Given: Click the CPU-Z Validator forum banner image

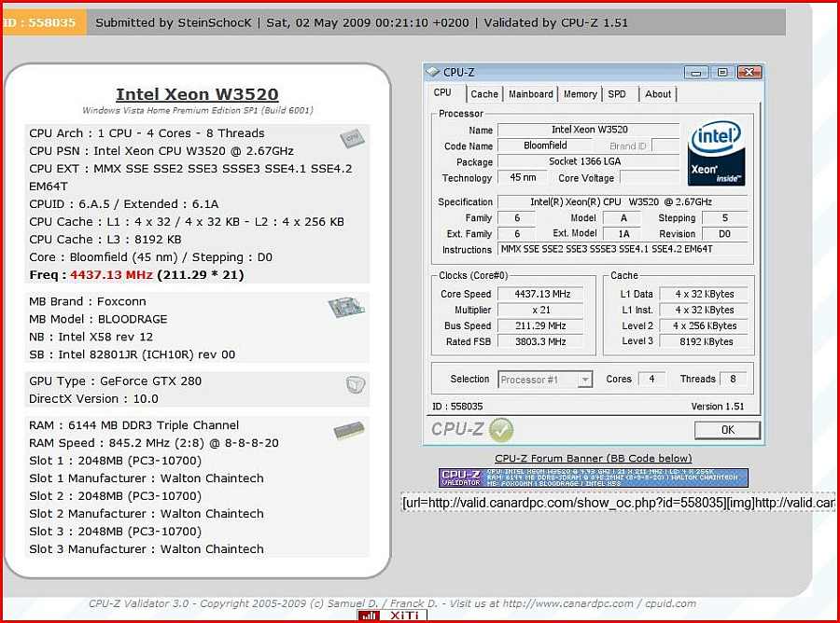Looking at the screenshot, I should tap(593, 478).
